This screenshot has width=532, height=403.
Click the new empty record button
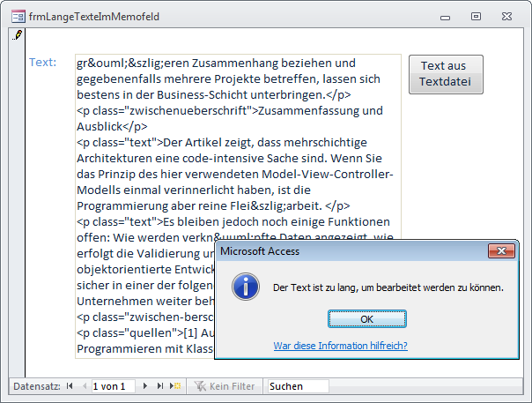tap(174, 386)
